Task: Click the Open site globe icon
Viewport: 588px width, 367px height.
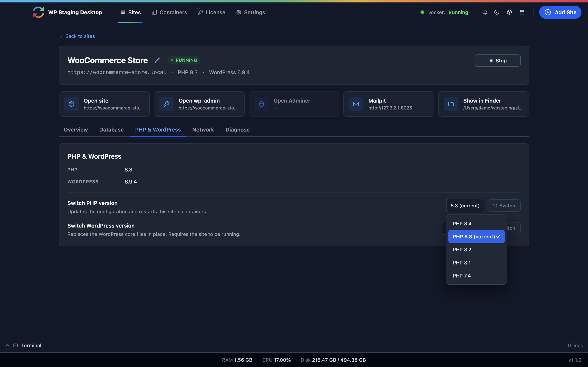Action: click(x=71, y=104)
